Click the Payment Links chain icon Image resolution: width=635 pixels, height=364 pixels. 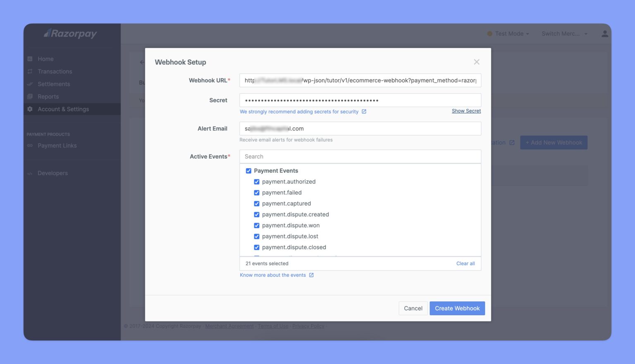(30, 146)
